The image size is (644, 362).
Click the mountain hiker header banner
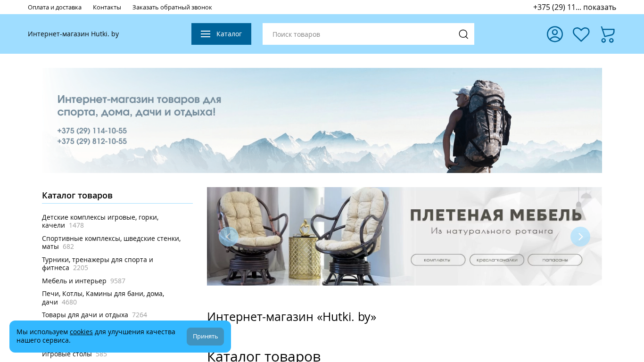(322, 120)
